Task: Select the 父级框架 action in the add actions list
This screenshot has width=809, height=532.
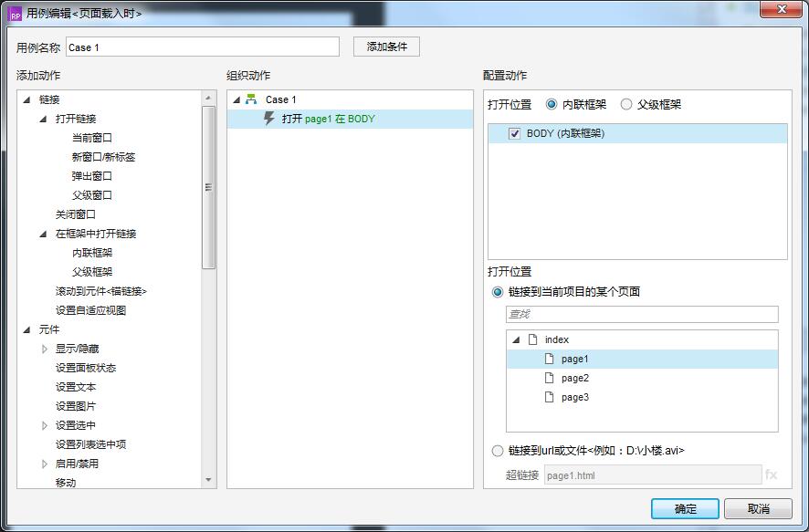Action: pyautogui.click(x=92, y=272)
